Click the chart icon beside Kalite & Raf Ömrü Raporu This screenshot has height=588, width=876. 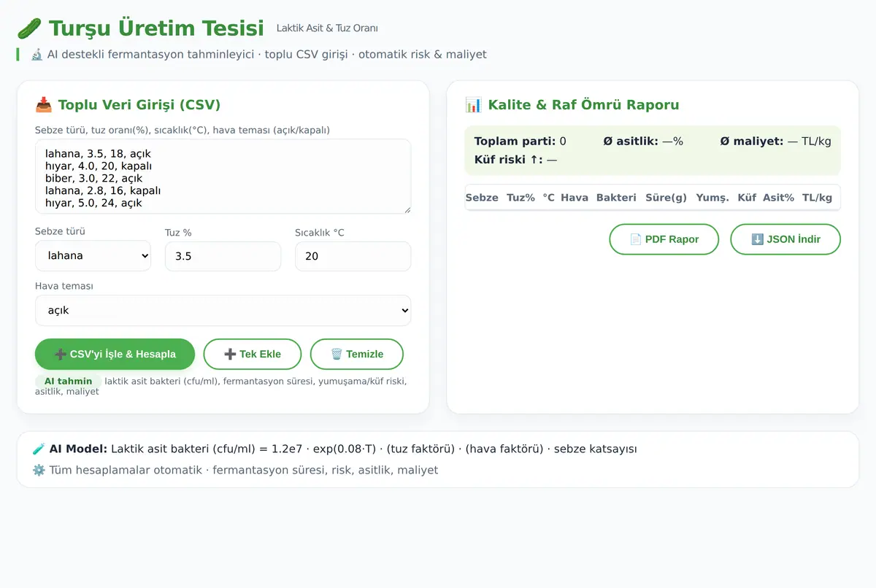[x=474, y=105]
